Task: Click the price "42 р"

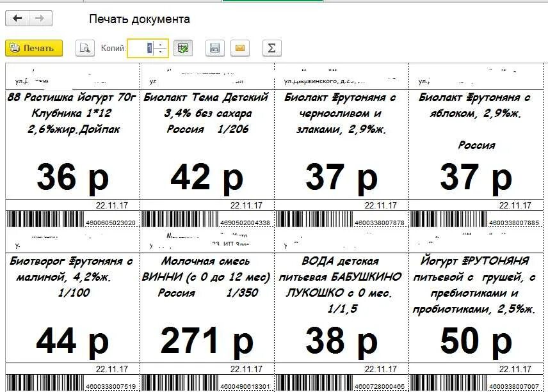Action: (x=207, y=177)
